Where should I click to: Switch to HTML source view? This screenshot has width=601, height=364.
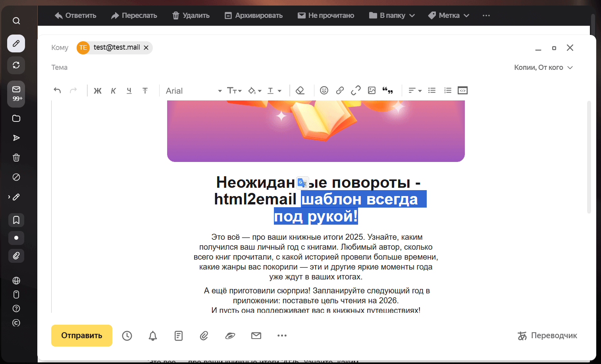pyautogui.click(x=462, y=90)
